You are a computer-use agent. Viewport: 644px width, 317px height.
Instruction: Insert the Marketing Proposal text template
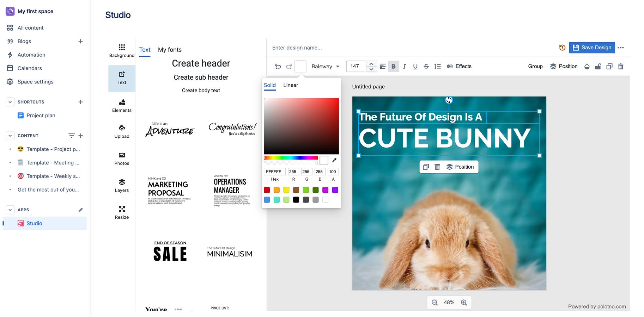tap(169, 191)
